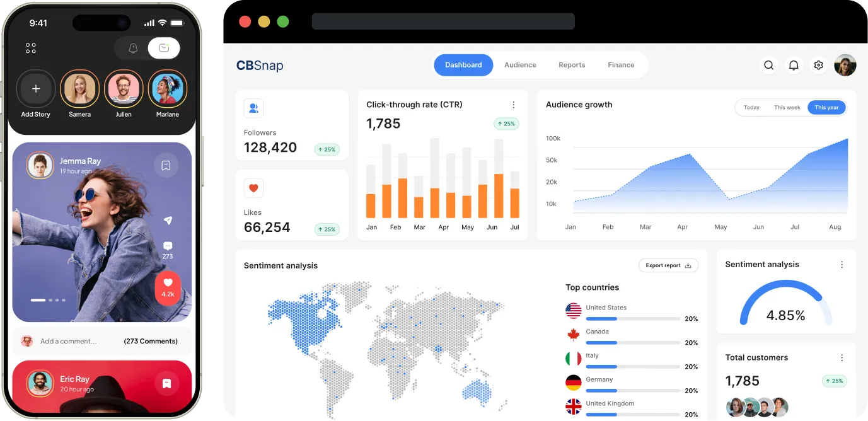Open Samera's story
This screenshot has height=421, width=868.
pyautogui.click(x=79, y=89)
